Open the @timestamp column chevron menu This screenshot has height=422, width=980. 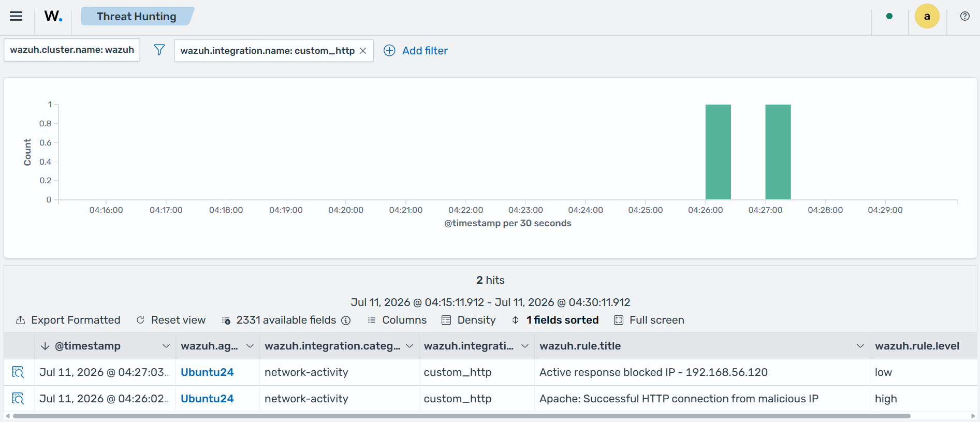click(x=166, y=346)
